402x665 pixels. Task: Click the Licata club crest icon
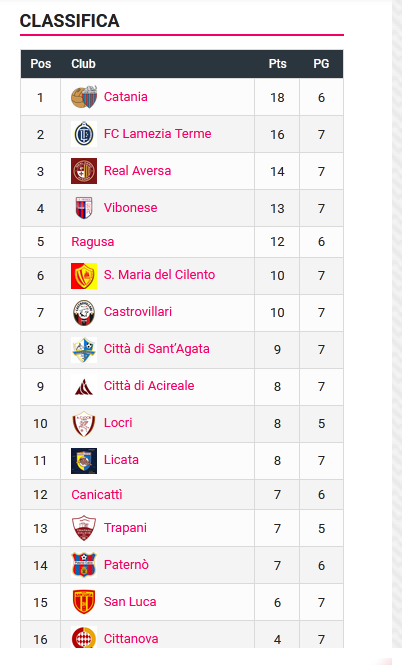84,461
